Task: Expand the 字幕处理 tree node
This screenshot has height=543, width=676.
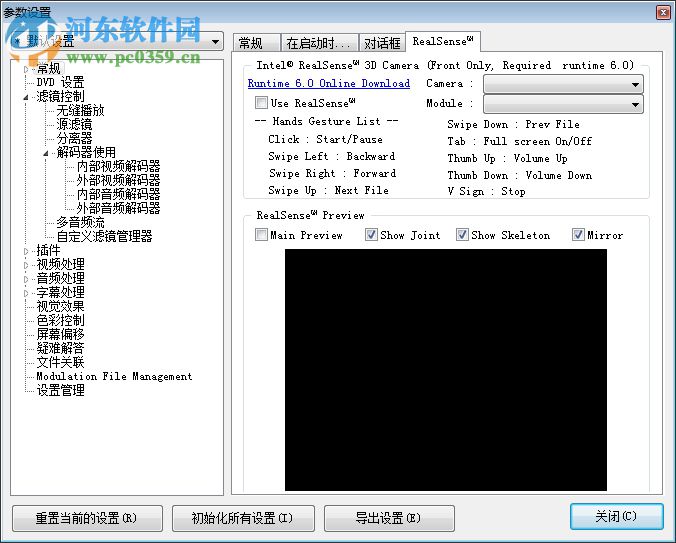Action: pos(26,293)
